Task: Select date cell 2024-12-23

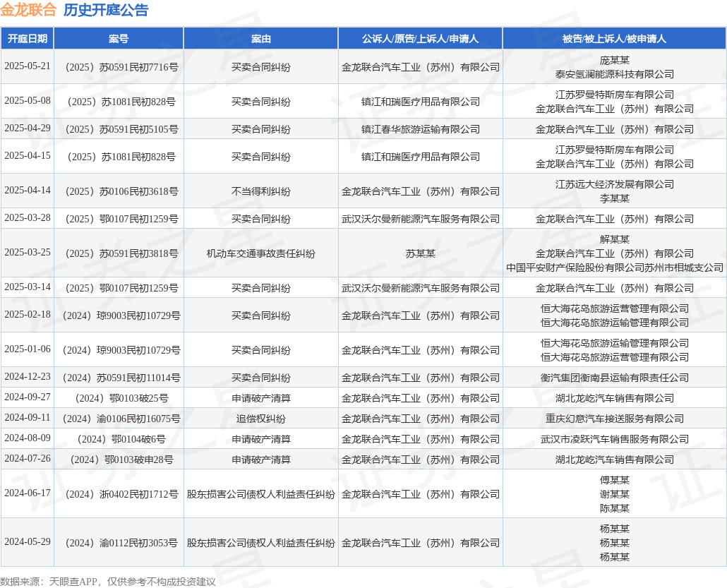Action: 28,376
